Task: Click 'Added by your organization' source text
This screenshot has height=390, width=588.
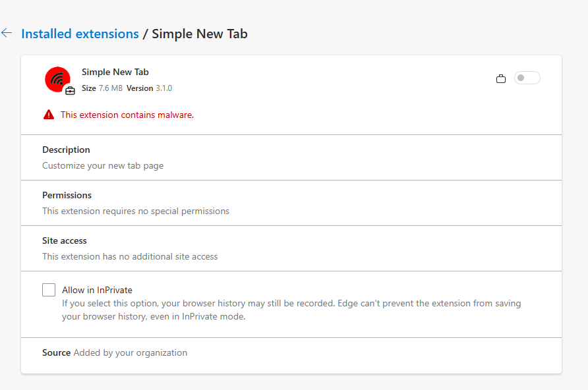Action: pos(130,352)
